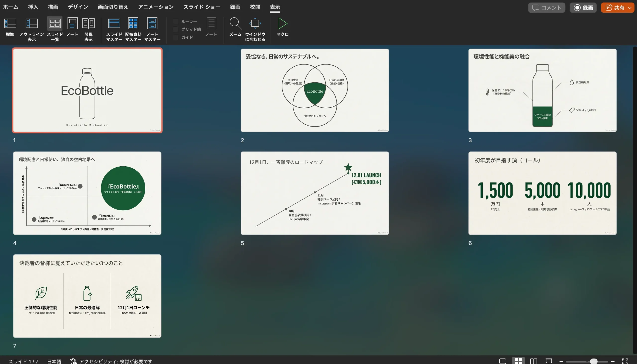
Task: Enable the ガイド checkbox
Action: [x=176, y=37]
